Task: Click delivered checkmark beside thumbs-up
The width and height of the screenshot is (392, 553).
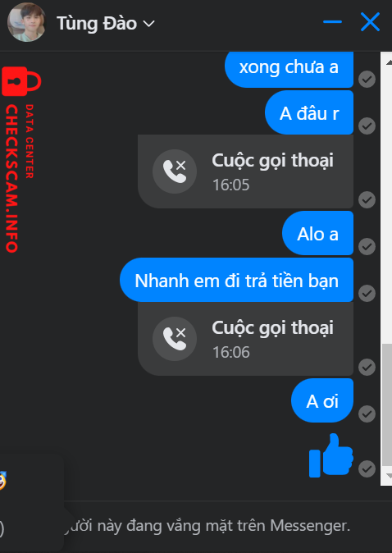Action: [367, 468]
